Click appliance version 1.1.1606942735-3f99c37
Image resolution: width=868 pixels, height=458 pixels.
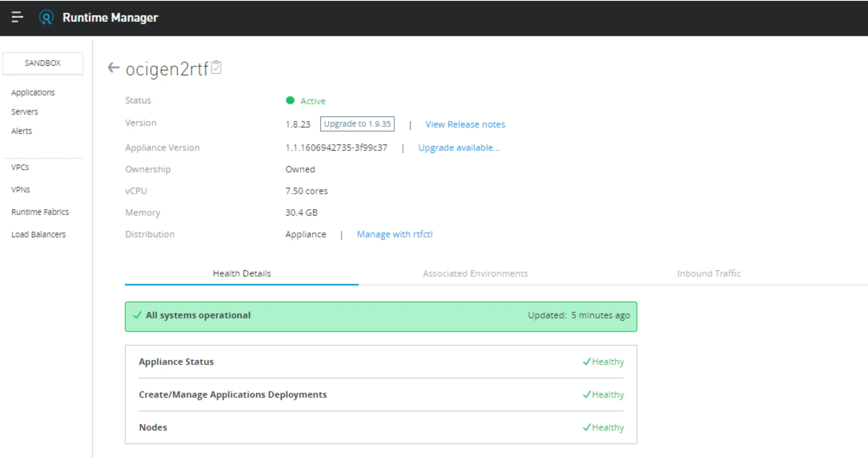click(x=336, y=148)
